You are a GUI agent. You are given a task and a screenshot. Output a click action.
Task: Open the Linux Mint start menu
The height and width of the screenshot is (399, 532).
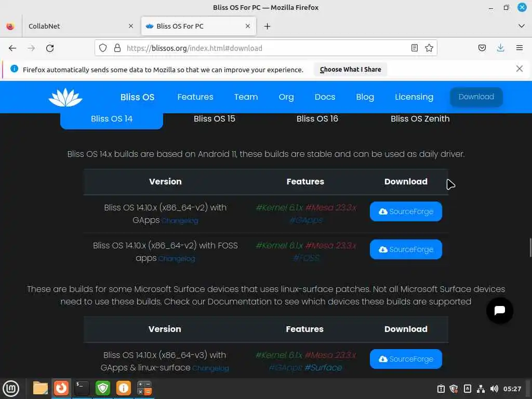(x=11, y=389)
